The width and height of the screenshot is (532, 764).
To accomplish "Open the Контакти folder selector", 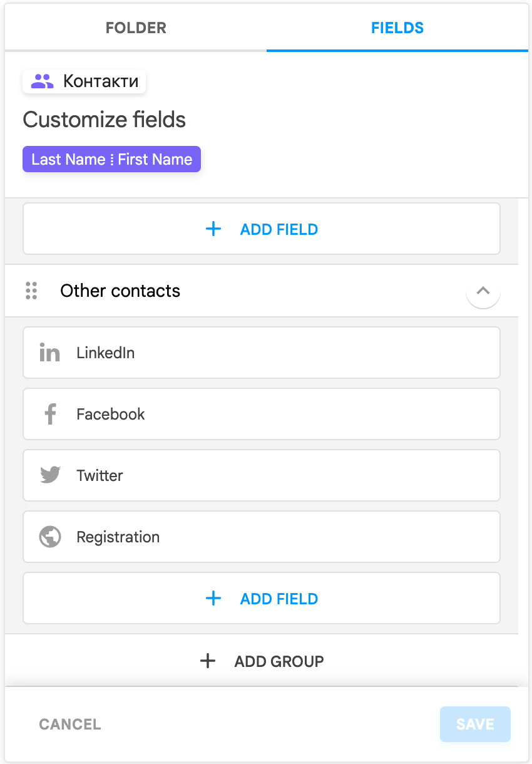I will tap(84, 80).
